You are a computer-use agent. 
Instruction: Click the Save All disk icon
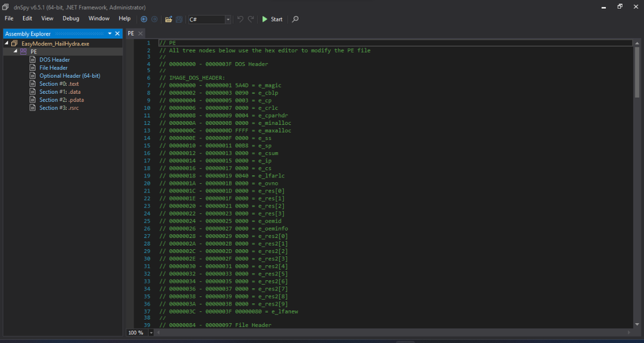click(x=178, y=19)
